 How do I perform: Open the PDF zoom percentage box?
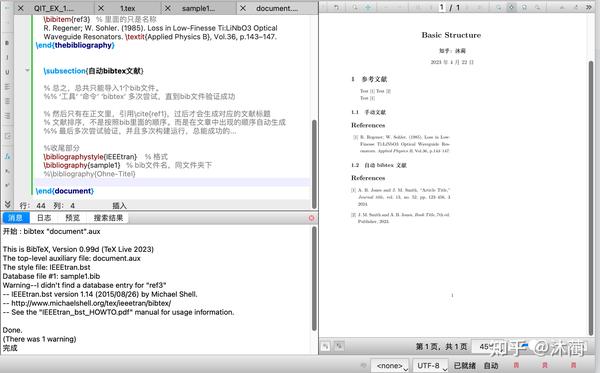[488, 347]
